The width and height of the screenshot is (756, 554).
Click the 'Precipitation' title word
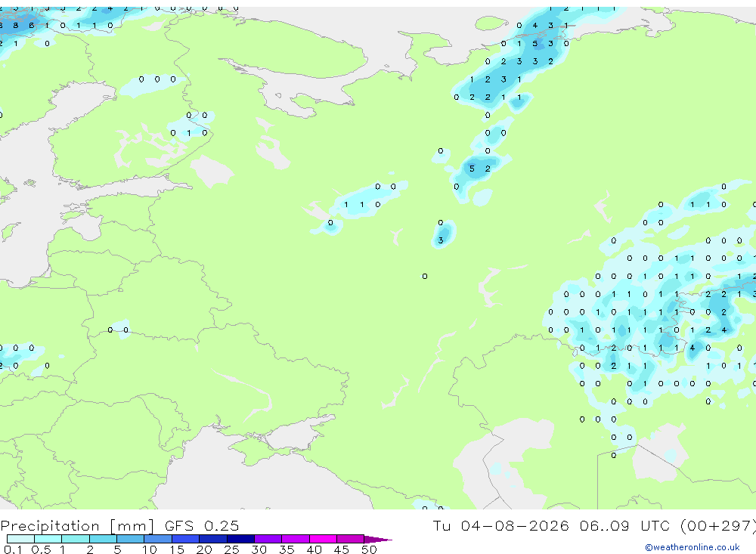pos(50,526)
